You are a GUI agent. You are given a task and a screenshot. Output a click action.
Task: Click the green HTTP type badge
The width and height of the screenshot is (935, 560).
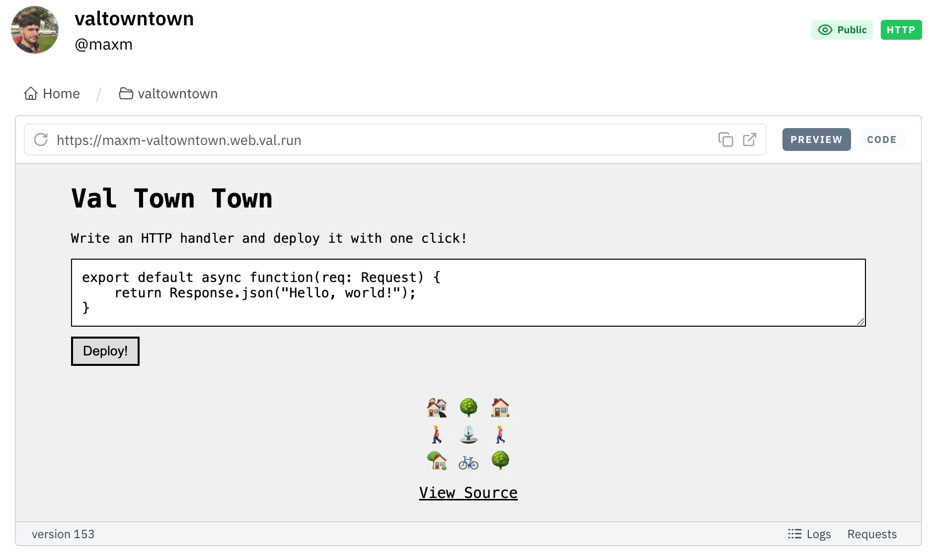901,30
